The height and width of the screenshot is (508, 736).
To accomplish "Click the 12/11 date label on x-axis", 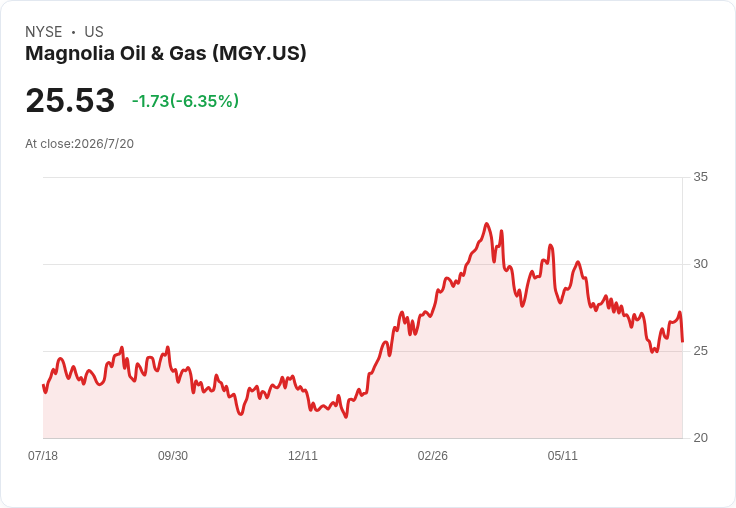I will [x=303, y=455].
